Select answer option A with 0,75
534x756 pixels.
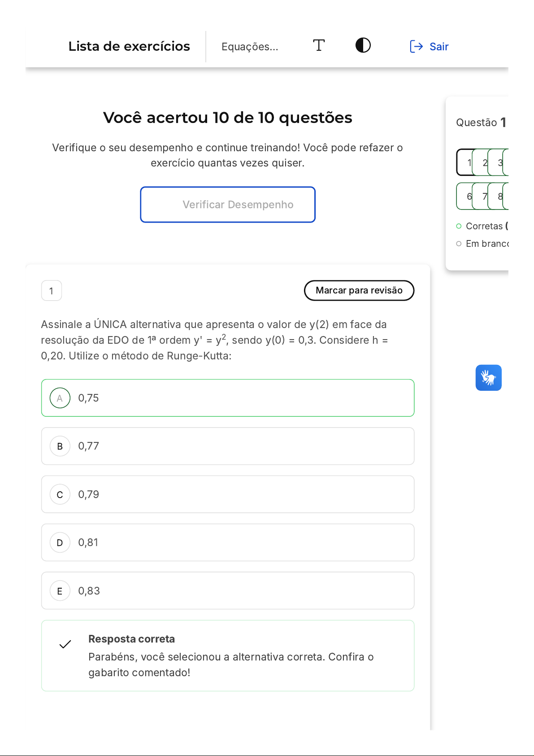(x=227, y=398)
